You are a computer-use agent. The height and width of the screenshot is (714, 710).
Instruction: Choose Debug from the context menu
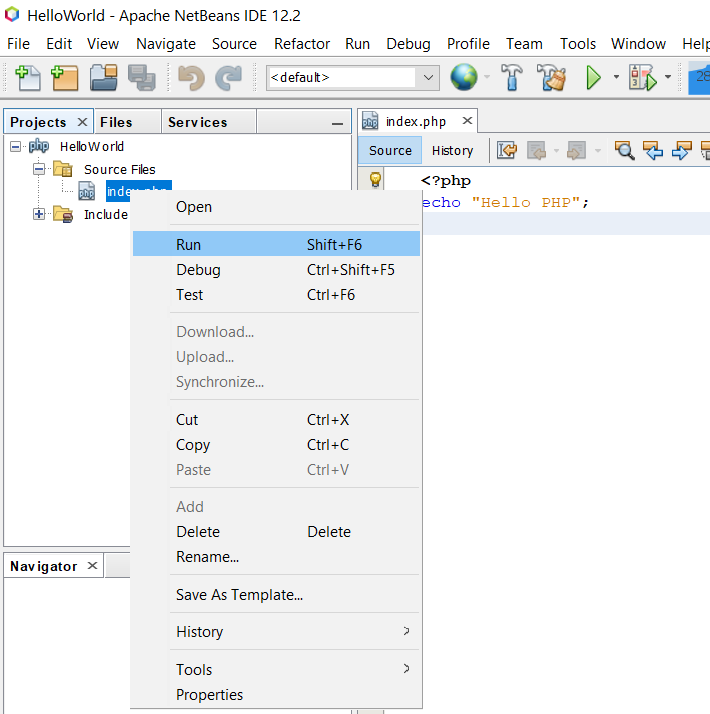click(x=276, y=270)
